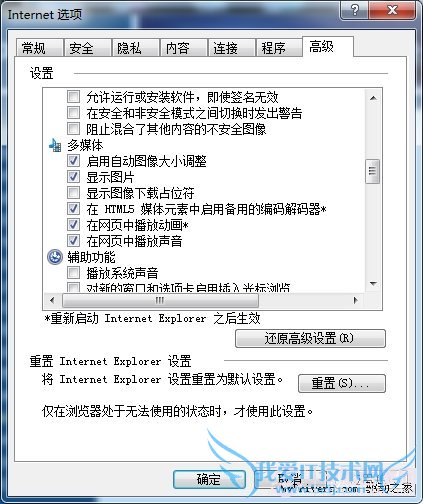Screen dimensions: 423x504
Task: Click 还原高级设置(R) button
Action: 310,339
